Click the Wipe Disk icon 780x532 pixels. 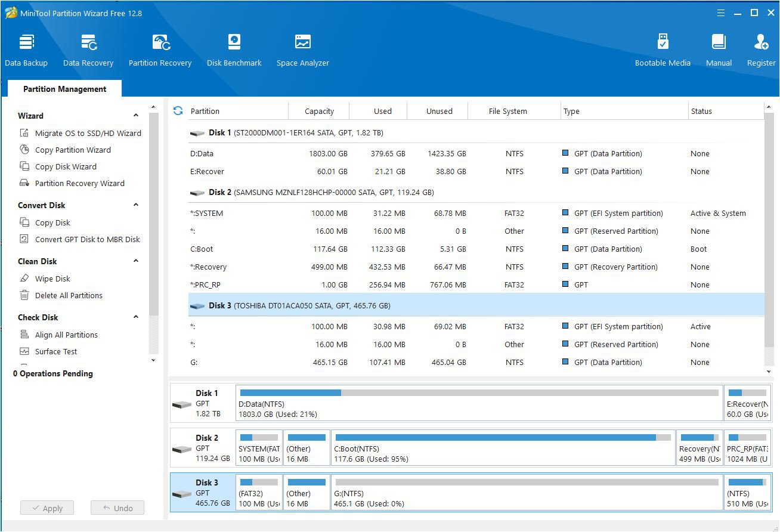pos(24,279)
